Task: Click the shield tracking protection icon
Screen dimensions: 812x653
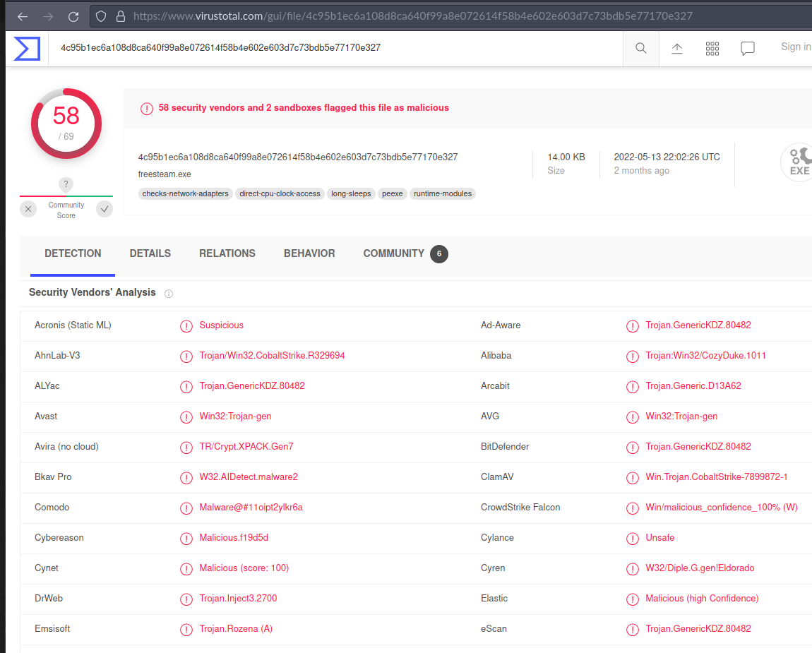Action: [101, 16]
